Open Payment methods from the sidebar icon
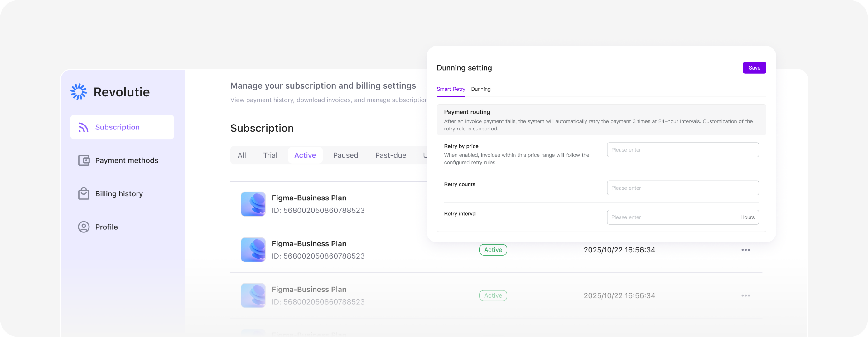 click(x=83, y=160)
